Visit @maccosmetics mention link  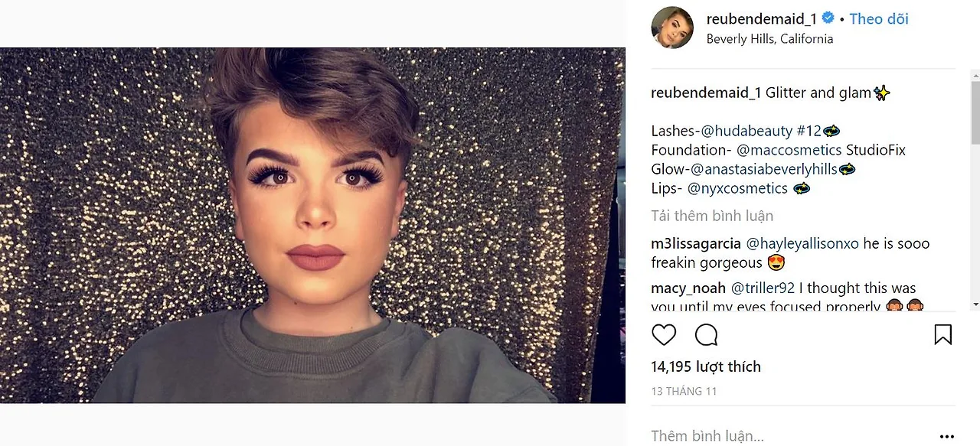click(789, 150)
